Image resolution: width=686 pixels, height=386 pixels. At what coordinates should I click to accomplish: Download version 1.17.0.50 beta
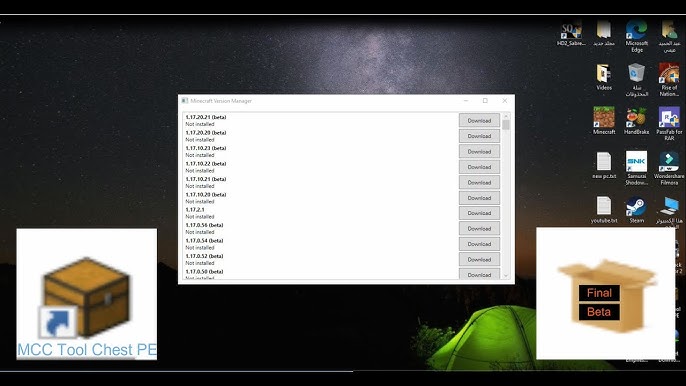pos(479,274)
